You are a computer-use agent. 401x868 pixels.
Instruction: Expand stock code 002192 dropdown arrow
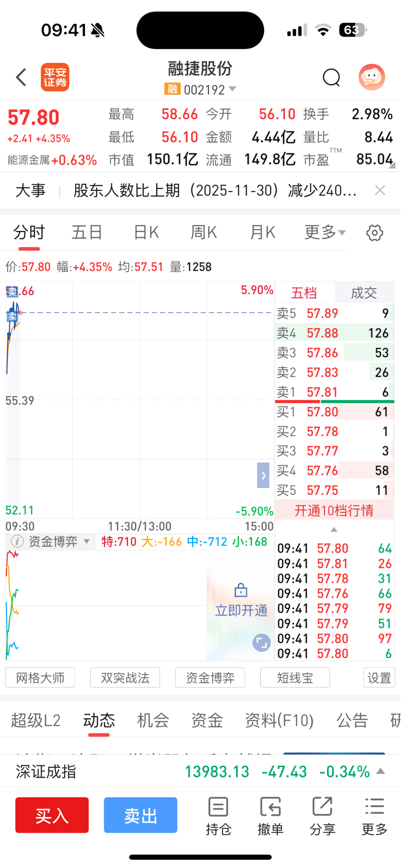click(x=233, y=89)
